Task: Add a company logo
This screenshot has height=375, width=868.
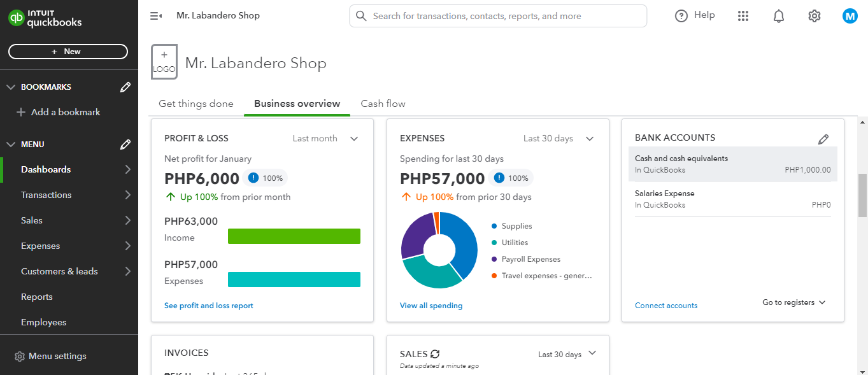Action: (164, 62)
